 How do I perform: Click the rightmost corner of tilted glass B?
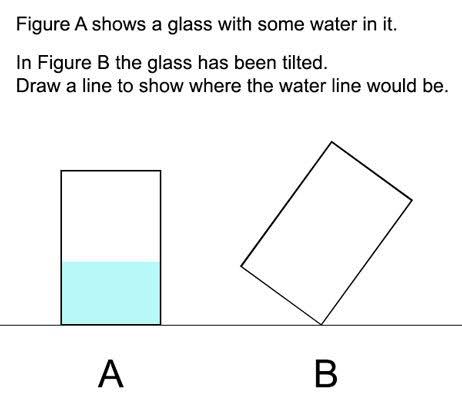pyautogui.click(x=412, y=200)
